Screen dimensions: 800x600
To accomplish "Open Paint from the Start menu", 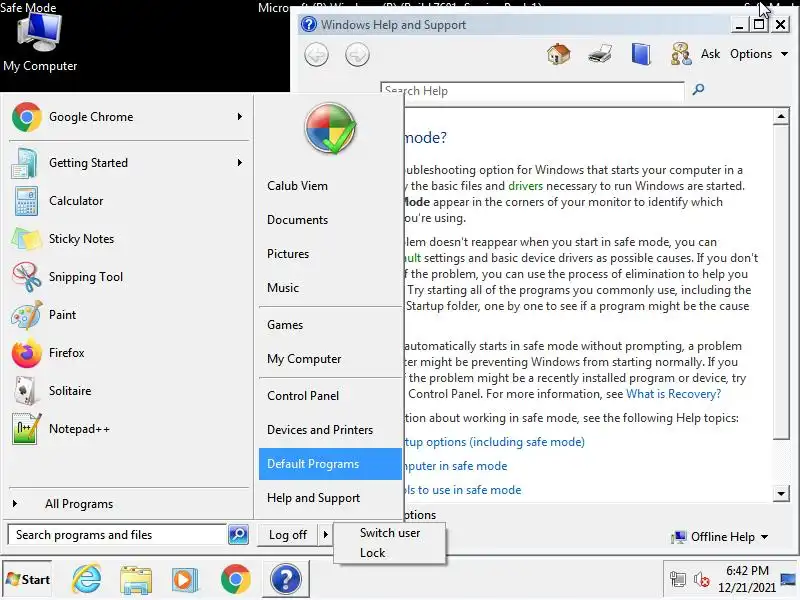I will point(128,315).
